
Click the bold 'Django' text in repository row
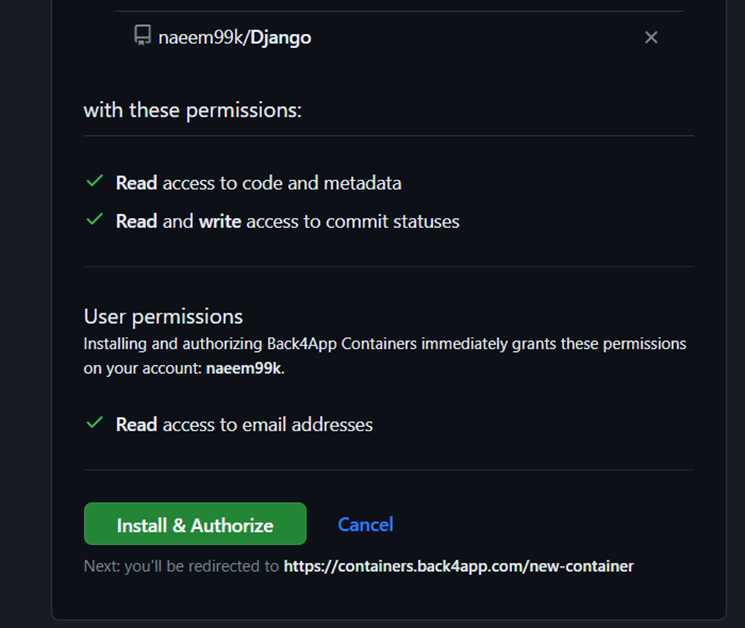[279, 38]
